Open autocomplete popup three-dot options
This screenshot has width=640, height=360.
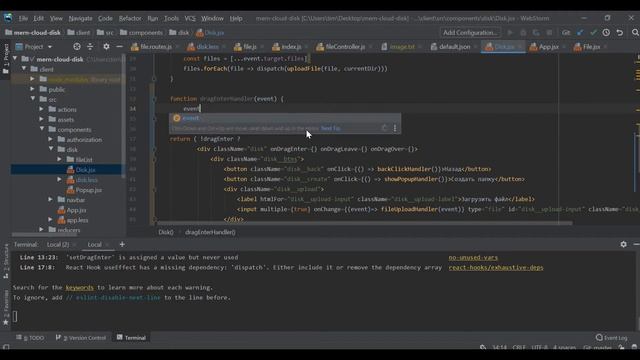tap(395, 128)
